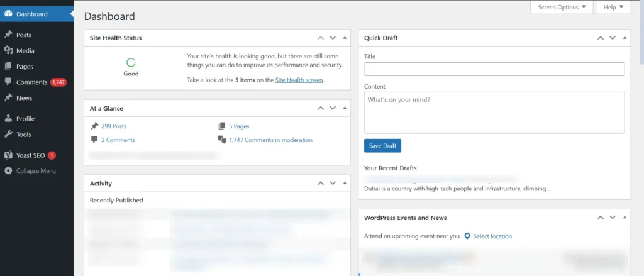644x276 pixels.
Task: Collapse the Quick Draft panel
Action: [x=625, y=38]
